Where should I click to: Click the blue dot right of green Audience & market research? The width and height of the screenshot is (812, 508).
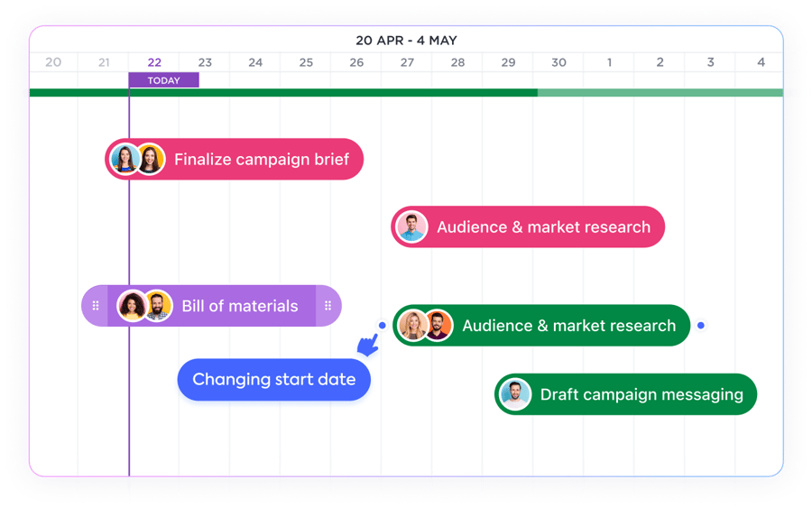point(701,325)
